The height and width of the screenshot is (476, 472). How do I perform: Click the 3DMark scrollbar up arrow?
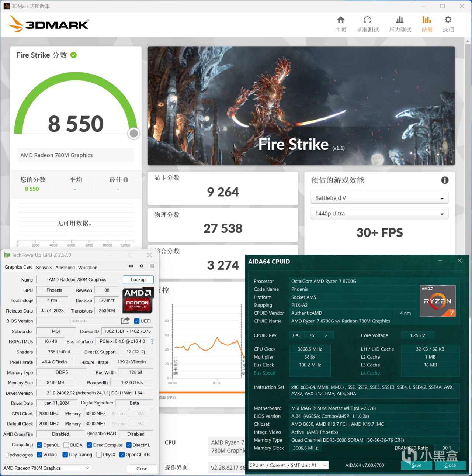468,41
